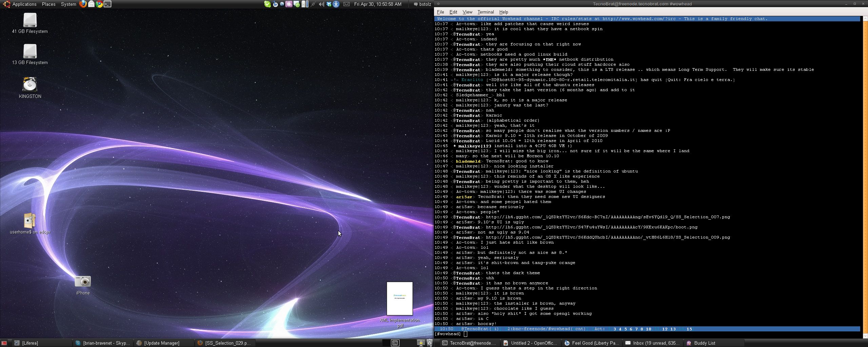Expand the Places menu
Viewport: 868px width, 347px height.
[48, 4]
